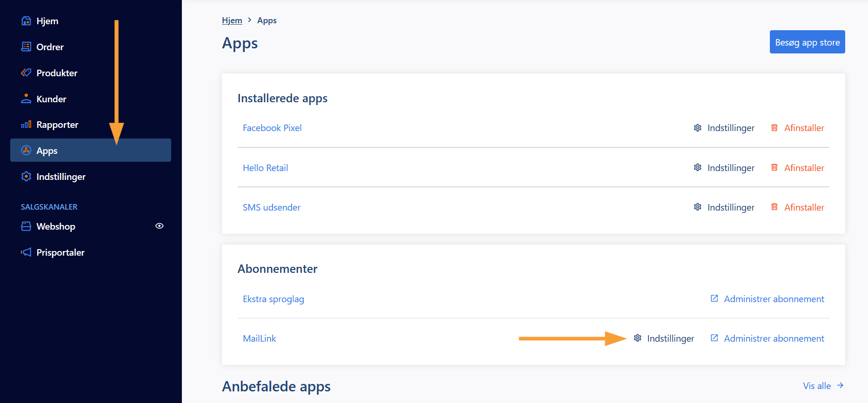Viewport: 868px width, 403px height.
Task: Click external-link icon for Ekstra sproglag subscription
Action: pyautogui.click(x=714, y=298)
